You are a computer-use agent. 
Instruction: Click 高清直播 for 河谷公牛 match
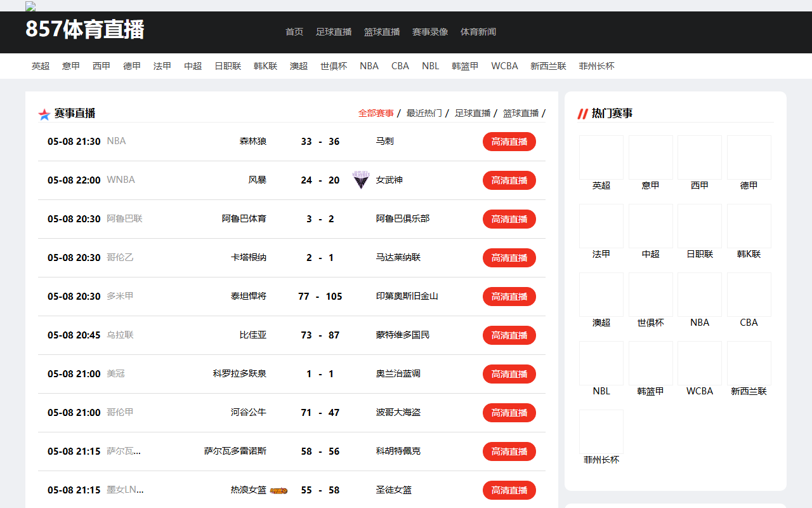click(509, 413)
